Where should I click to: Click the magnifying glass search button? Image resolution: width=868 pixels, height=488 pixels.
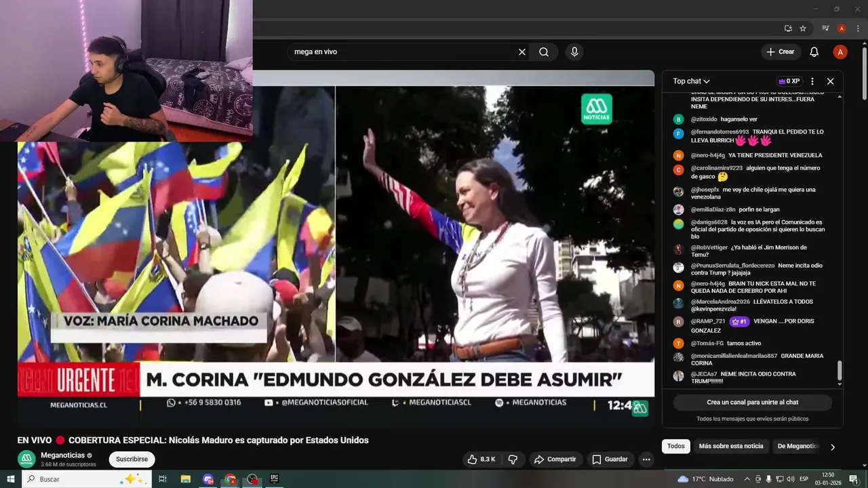pyautogui.click(x=544, y=52)
